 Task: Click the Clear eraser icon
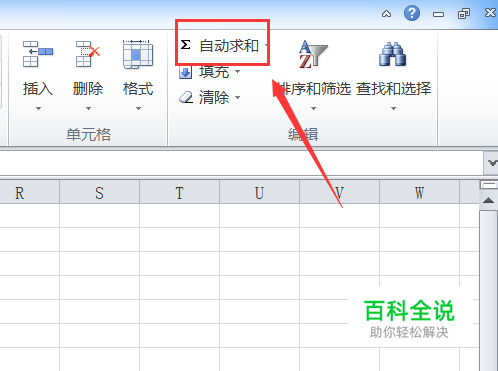click(x=186, y=97)
